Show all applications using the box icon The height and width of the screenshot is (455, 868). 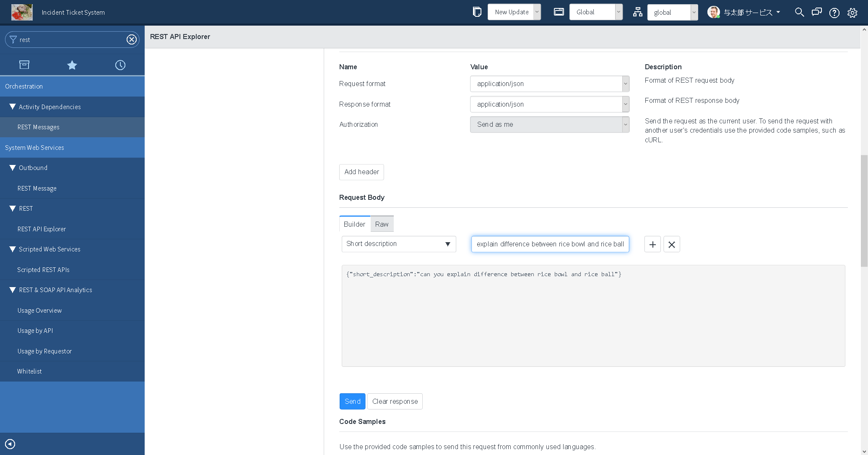tap(24, 65)
